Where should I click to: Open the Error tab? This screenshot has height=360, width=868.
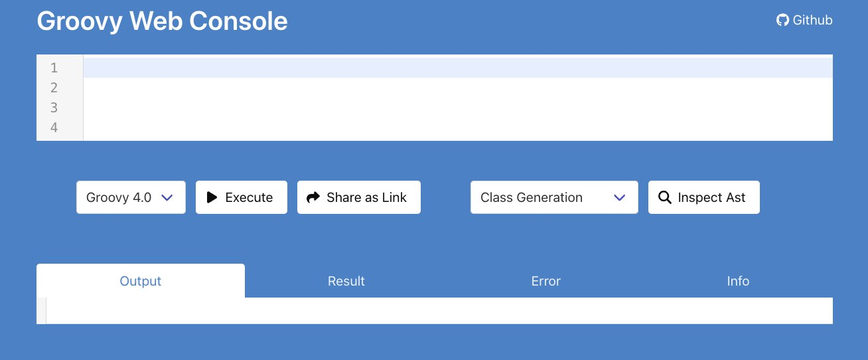546,281
